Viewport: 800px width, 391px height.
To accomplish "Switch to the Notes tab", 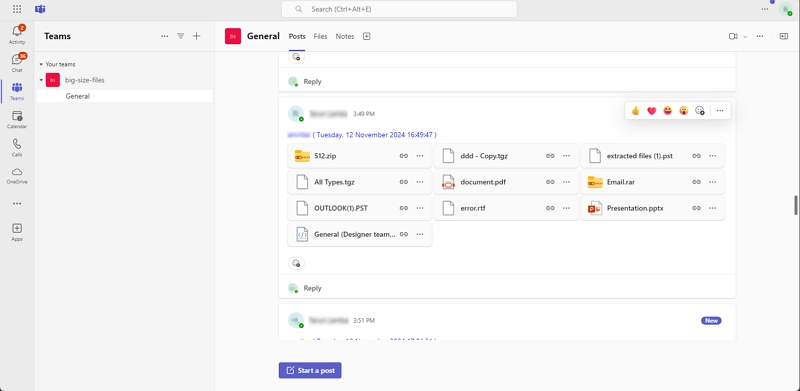I will tap(345, 36).
